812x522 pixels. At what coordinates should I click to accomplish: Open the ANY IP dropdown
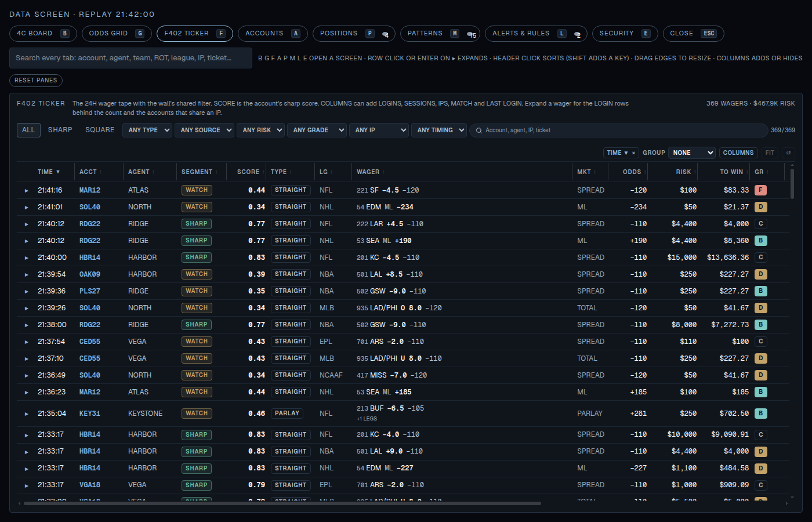[379, 130]
